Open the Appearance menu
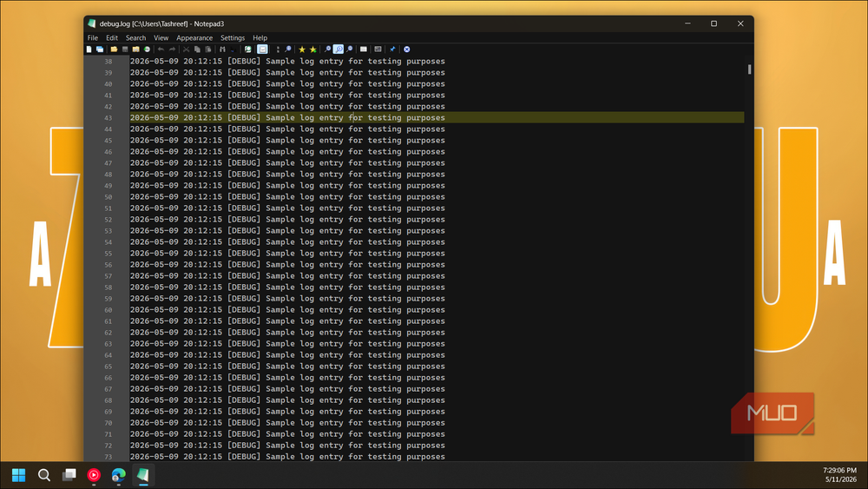 (194, 37)
